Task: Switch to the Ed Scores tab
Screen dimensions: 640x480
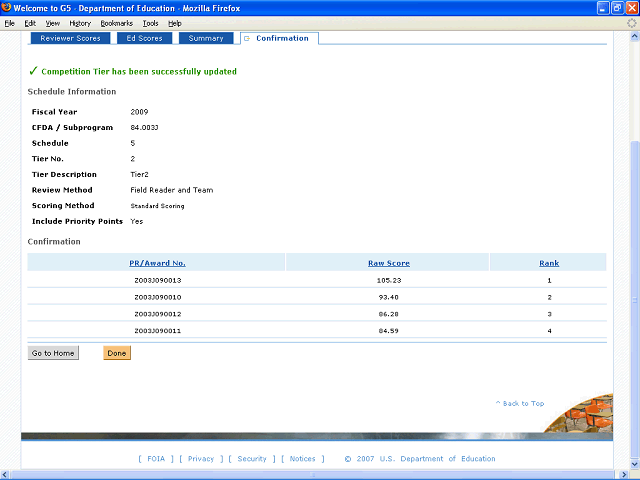Action: pos(144,38)
